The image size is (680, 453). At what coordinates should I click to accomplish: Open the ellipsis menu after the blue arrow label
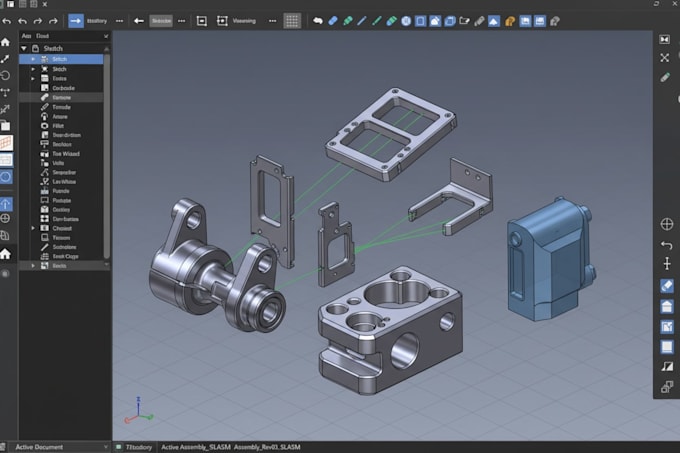click(x=119, y=21)
